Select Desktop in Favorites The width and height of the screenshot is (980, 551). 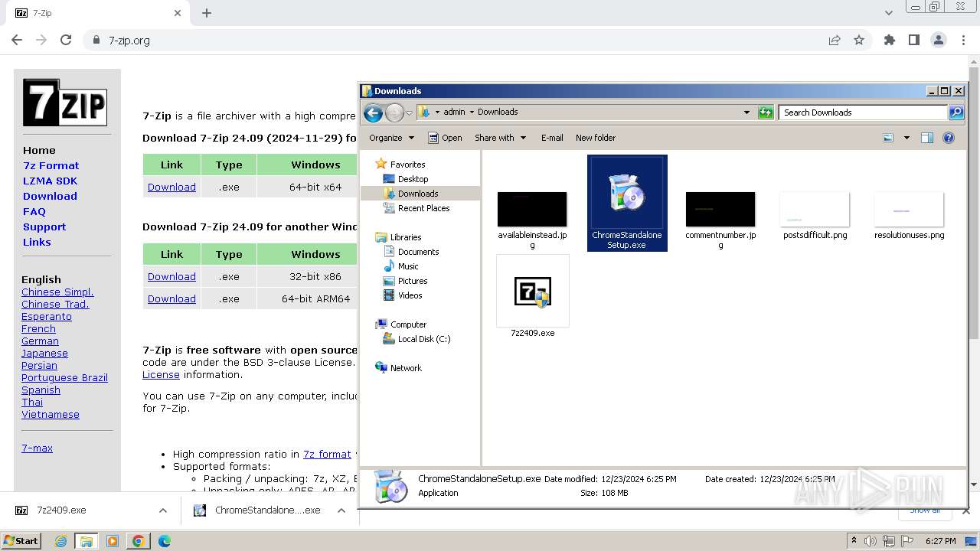coord(413,179)
